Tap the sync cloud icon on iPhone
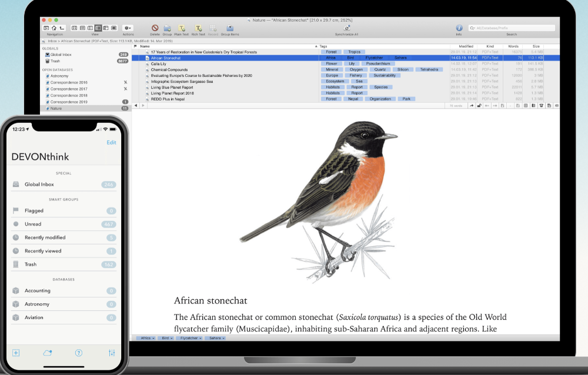This screenshot has width=588, height=375. point(48,353)
